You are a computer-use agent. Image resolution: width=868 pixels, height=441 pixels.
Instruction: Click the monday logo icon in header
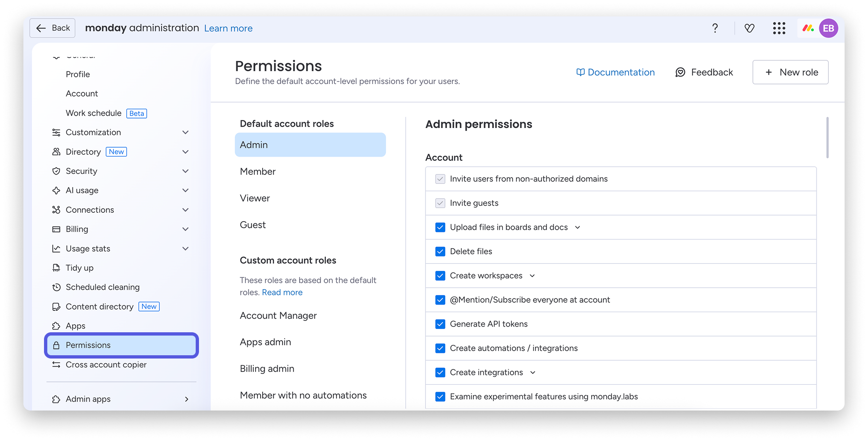(808, 28)
